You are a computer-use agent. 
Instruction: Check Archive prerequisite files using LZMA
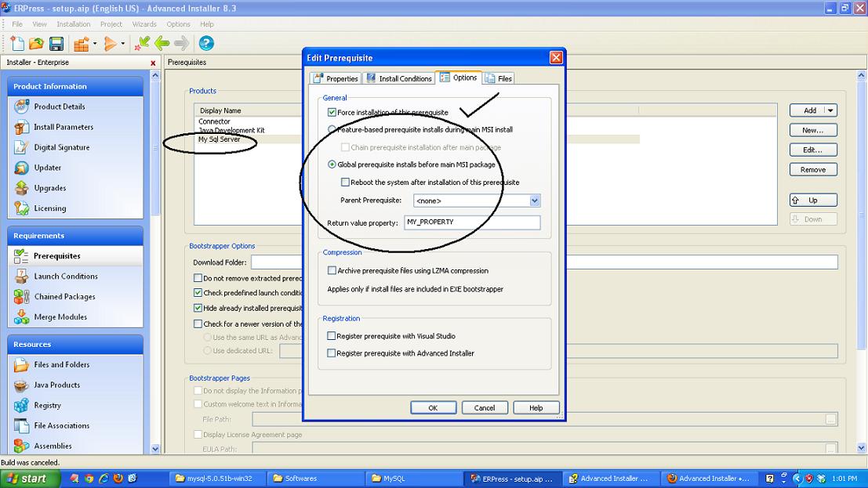click(332, 270)
